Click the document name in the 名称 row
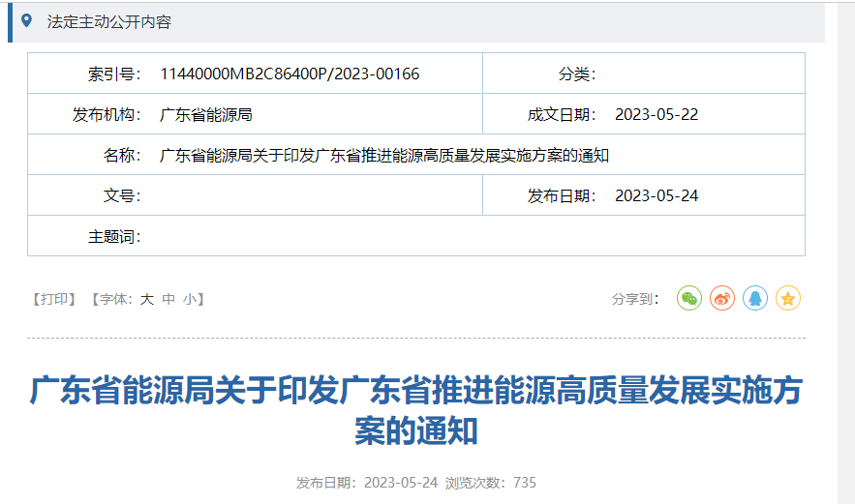This screenshot has height=504, width=855. (383, 155)
